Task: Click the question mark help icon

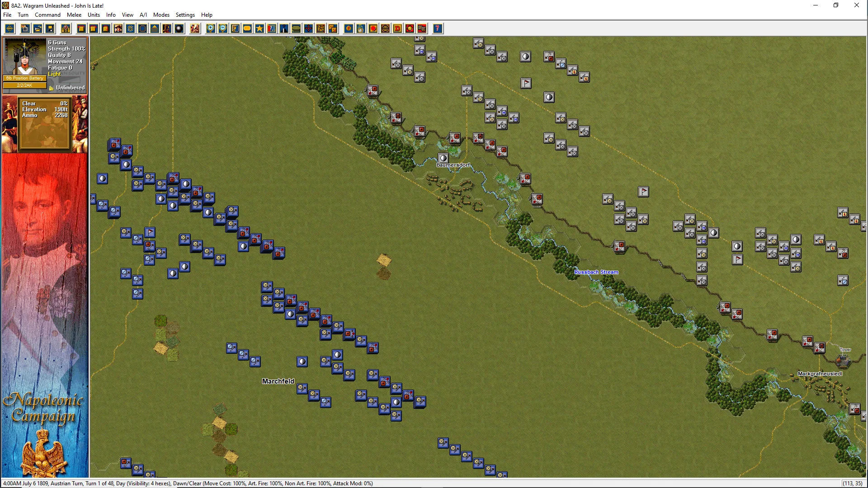Action: pos(437,28)
